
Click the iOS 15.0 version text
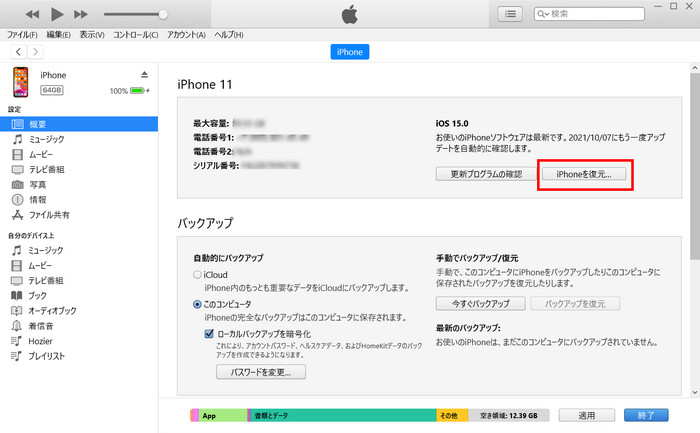[452, 123]
